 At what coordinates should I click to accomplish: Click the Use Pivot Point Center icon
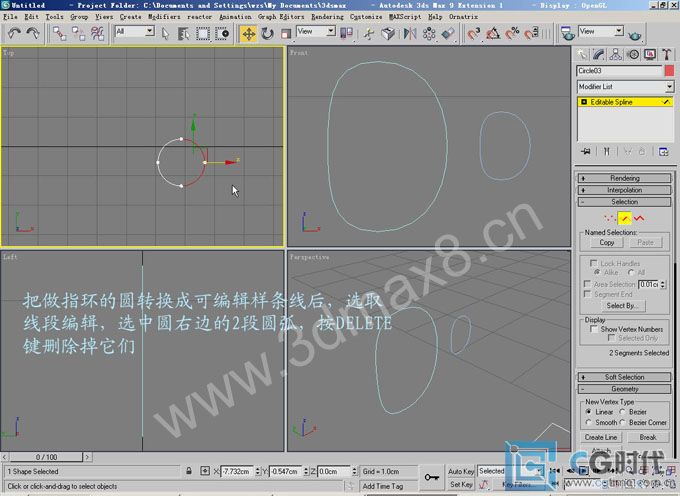(346, 33)
